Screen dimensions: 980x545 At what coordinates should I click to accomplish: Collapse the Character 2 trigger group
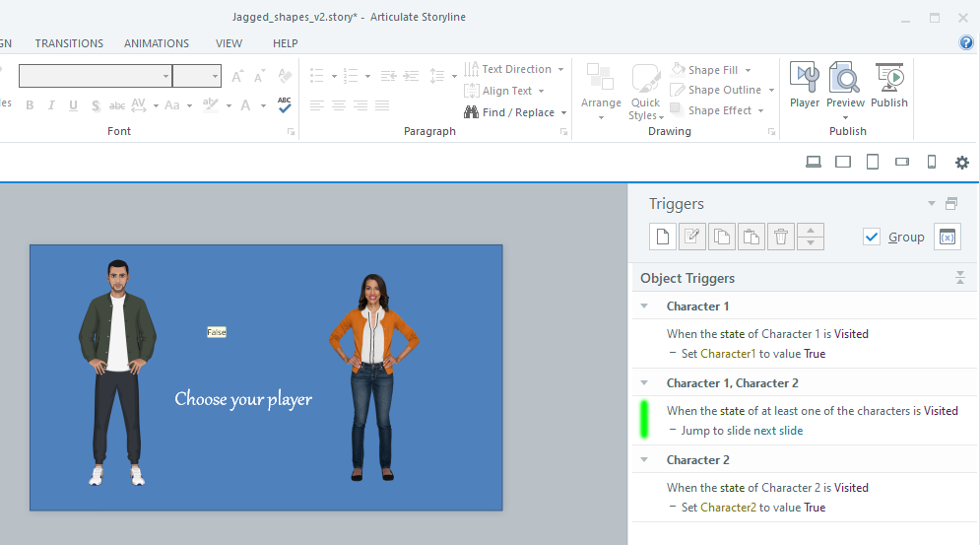[644, 460]
